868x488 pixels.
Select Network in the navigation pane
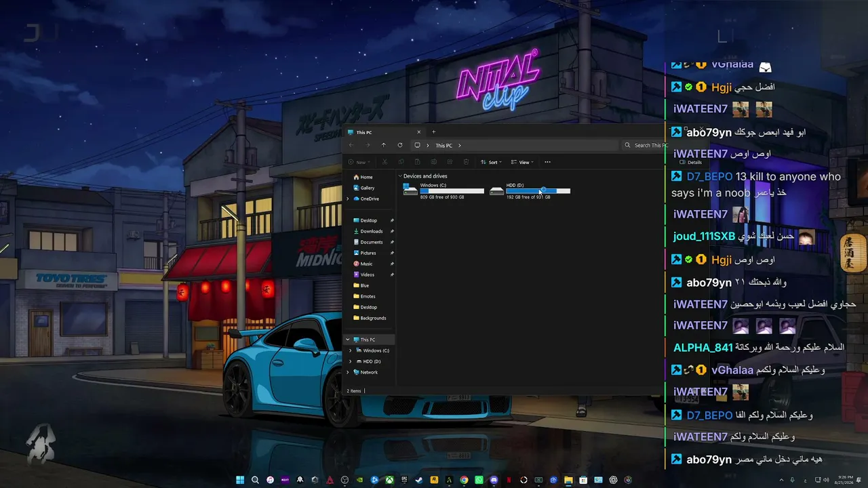pyautogui.click(x=366, y=372)
